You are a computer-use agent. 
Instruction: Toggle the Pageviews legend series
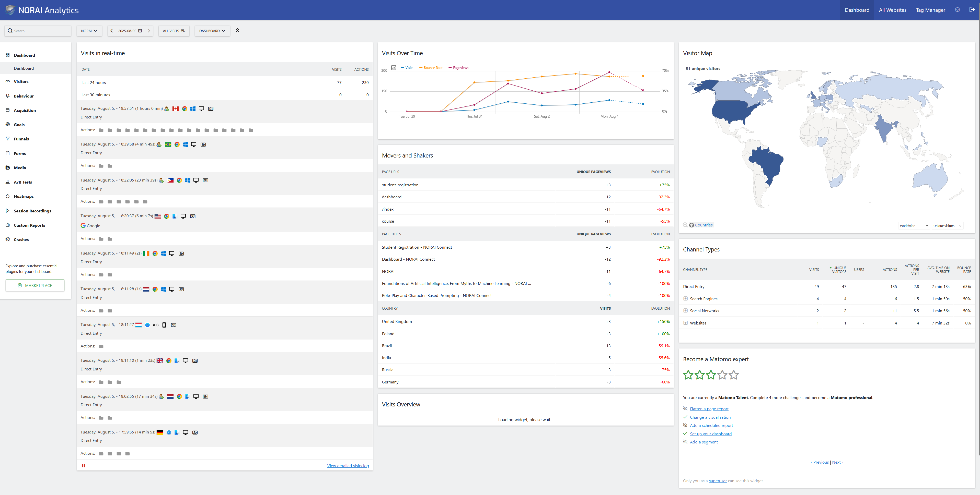(458, 68)
